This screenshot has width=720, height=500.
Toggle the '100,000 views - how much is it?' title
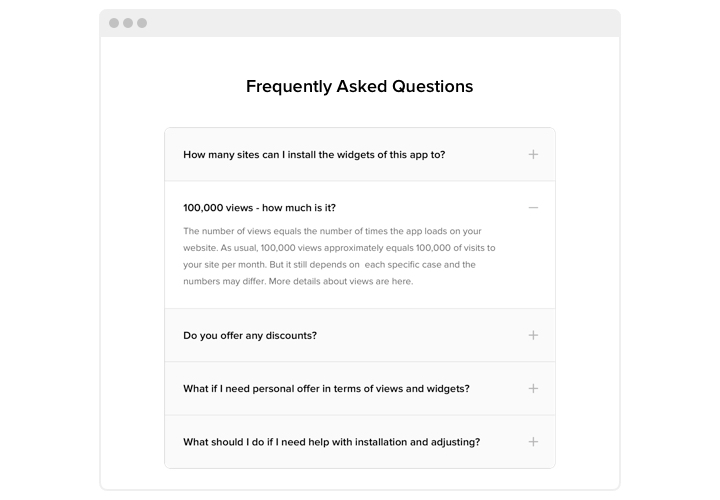[x=259, y=208]
